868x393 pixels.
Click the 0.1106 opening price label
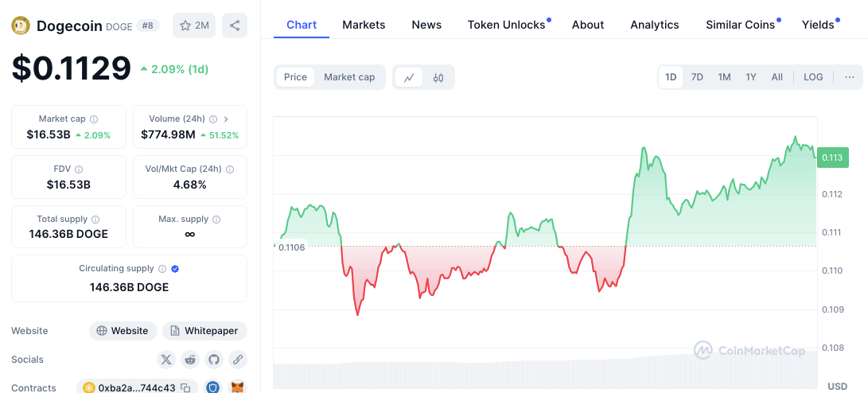pyautogui.click(x=292, y=247)
